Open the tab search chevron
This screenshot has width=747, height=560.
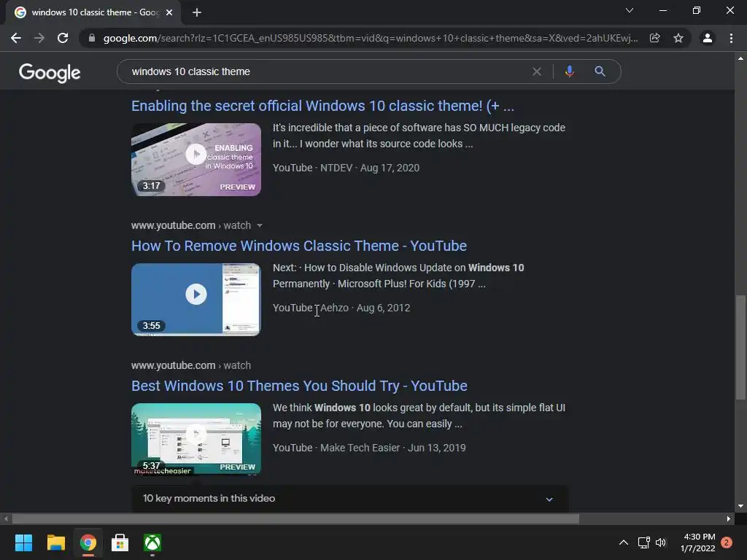[630, 10]
